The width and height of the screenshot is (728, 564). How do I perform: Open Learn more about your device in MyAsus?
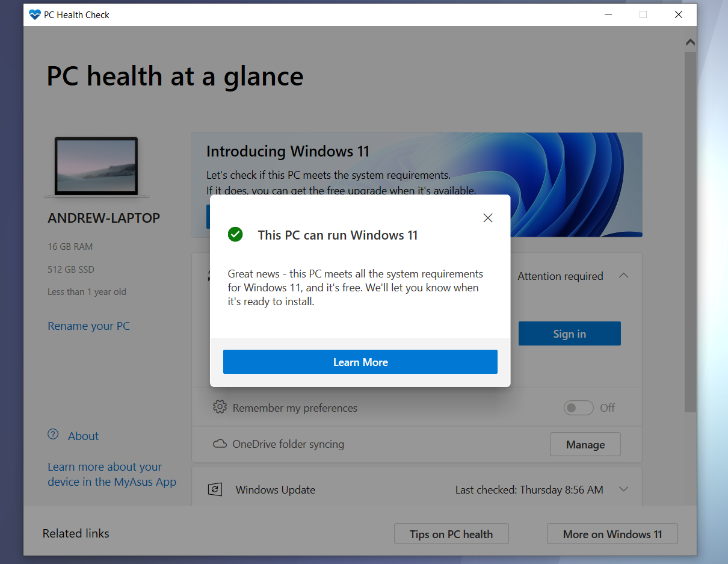pyautogui.click(x=112, y=474)
